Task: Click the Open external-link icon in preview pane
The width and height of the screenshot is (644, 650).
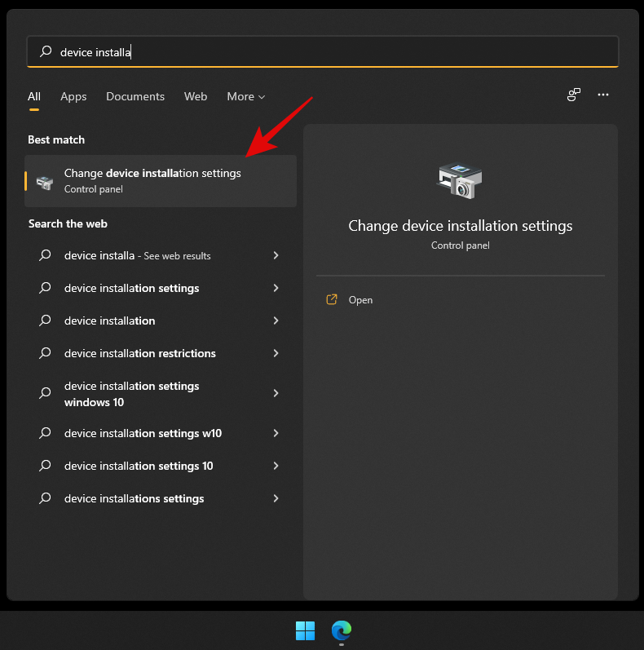Action: tap(332, 299)
